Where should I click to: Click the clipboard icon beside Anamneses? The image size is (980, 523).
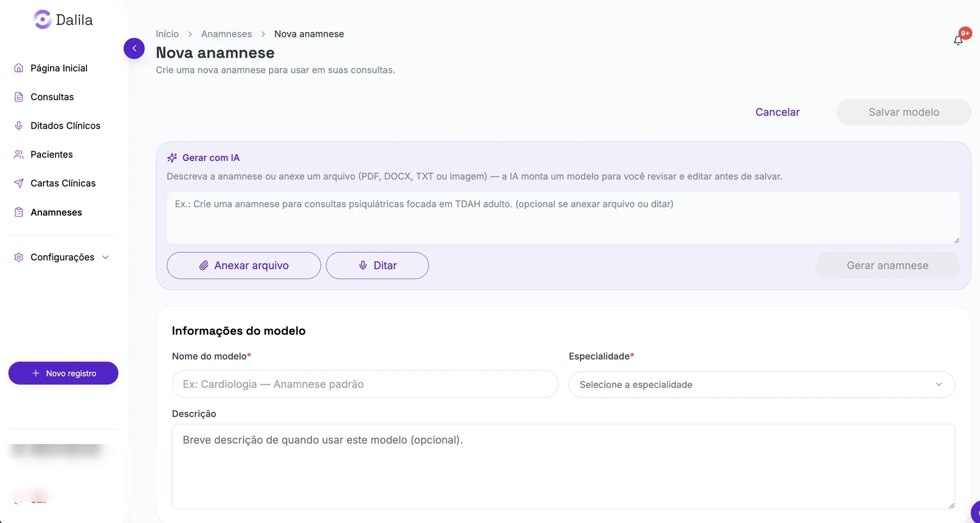[x=19, y=212]
